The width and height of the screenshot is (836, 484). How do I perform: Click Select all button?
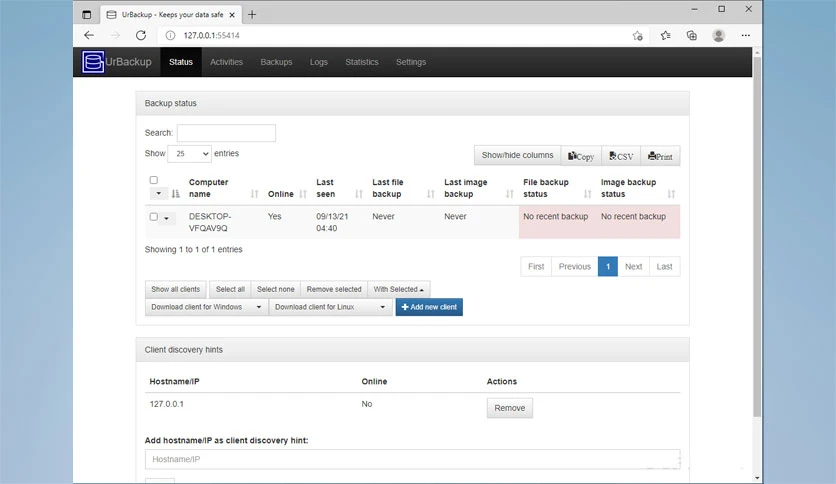click(x=230, y=289)
